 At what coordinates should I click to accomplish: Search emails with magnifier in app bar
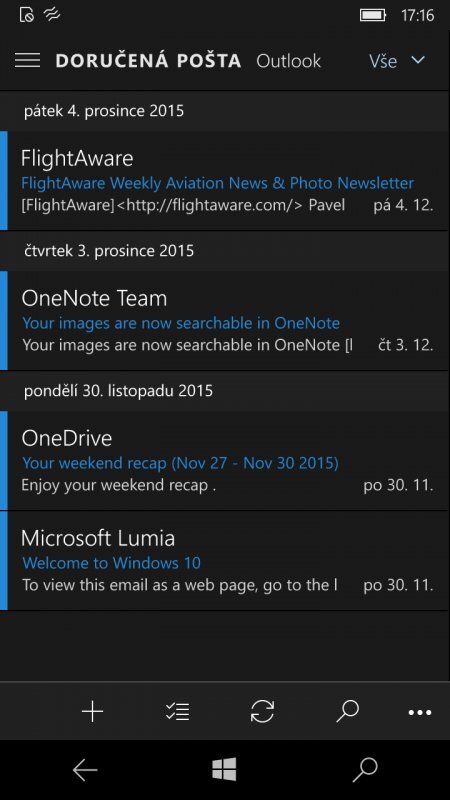[x=347, y=711]
